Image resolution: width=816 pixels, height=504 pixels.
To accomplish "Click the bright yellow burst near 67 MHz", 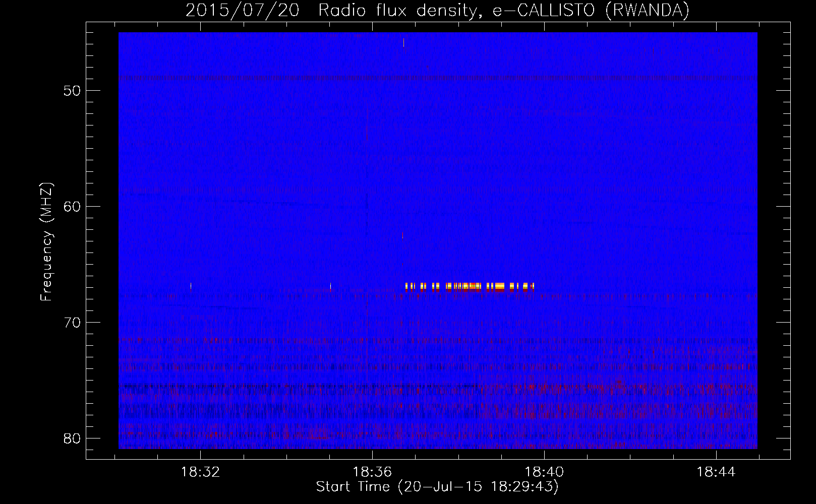I will tap(470, 287).
